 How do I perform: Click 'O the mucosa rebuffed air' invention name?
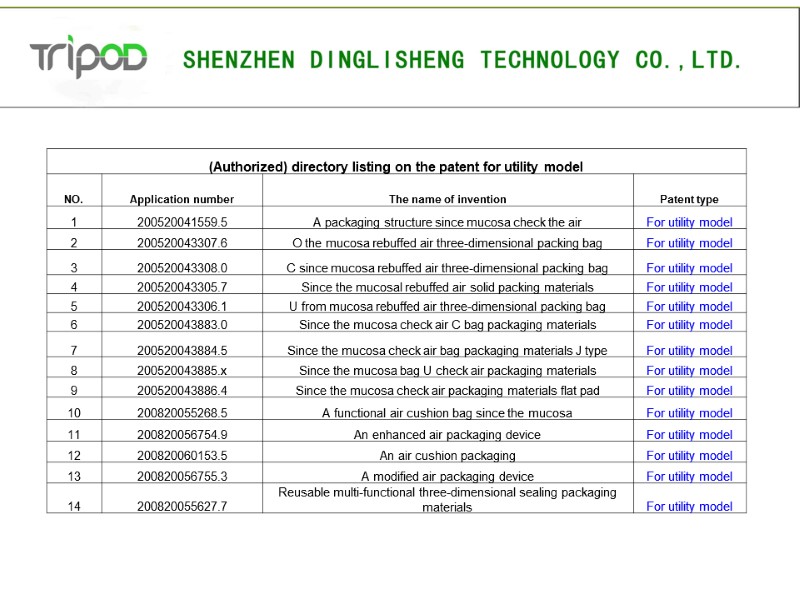tap(447, 243)
